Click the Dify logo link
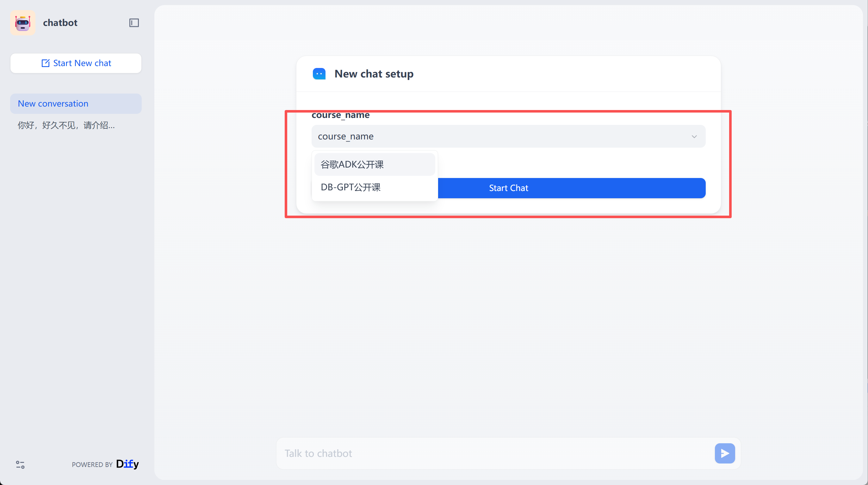This screenshot has width=868, height=485. coord(127,464)
